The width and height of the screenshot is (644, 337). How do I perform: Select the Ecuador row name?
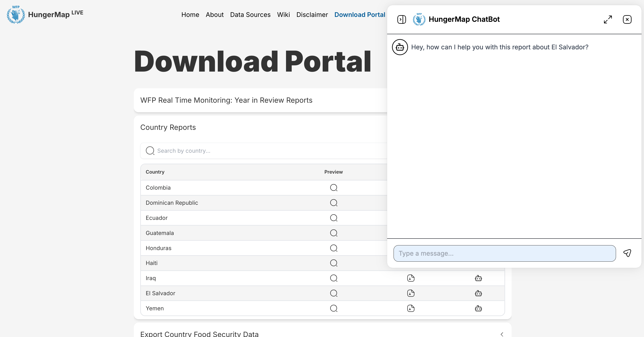click(156, 218)
